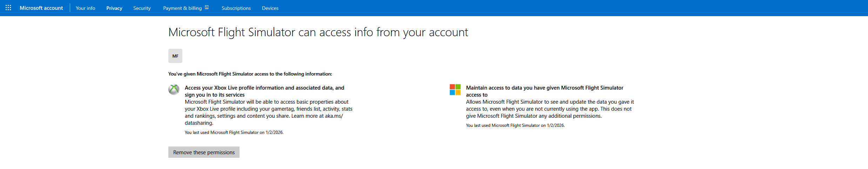
Task: Open the Your info tab
Action: click(x=85, y=8)
